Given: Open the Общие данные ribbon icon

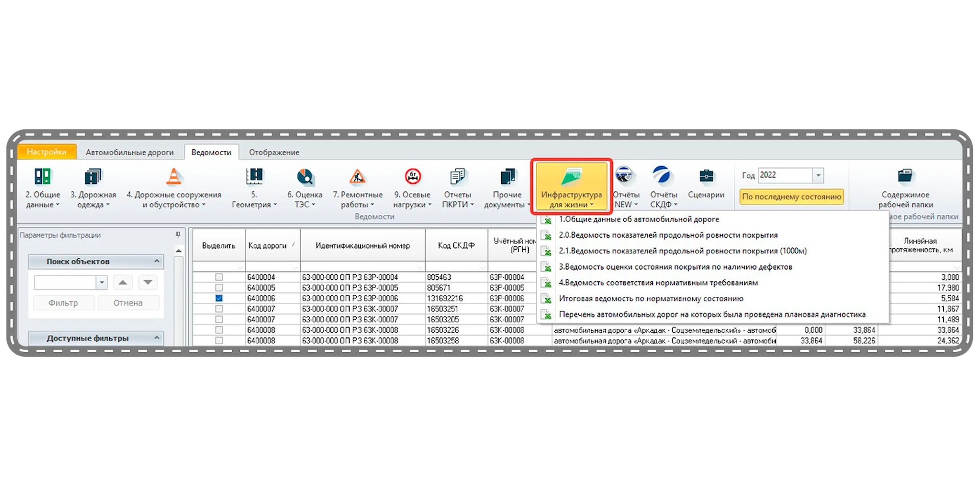Looking at the screenshot, I should point(43,177).
